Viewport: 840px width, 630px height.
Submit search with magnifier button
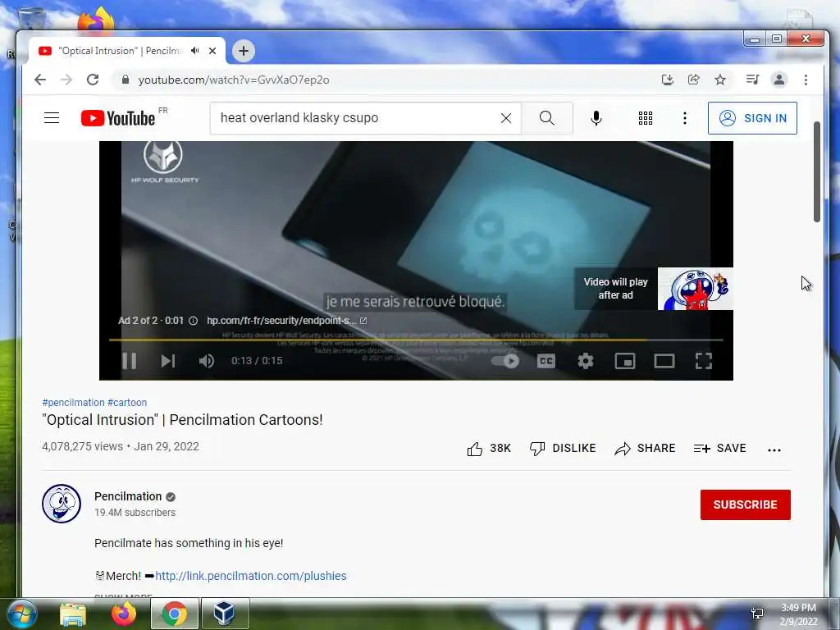[x=547, y=118]
